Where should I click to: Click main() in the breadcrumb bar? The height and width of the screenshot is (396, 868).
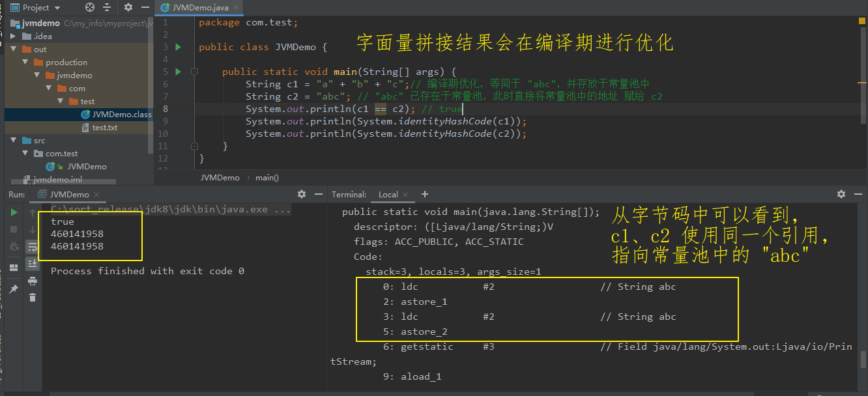pyautogui.click(x=267, y=177)
